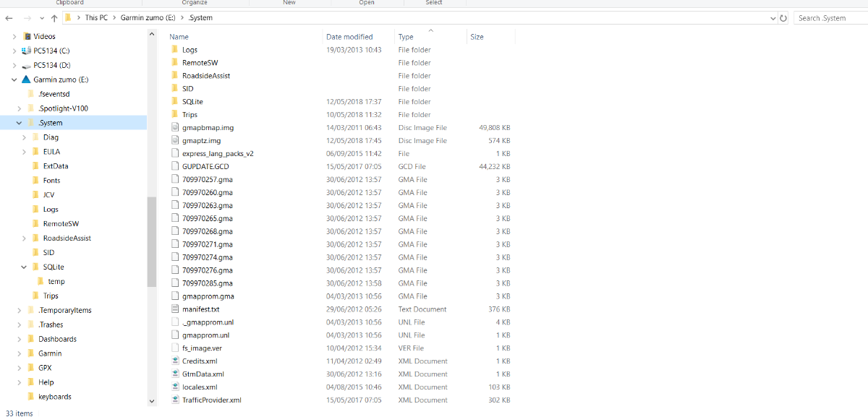Collapse the .System tree node
The image size is (868, 417).
click(19, 123)
